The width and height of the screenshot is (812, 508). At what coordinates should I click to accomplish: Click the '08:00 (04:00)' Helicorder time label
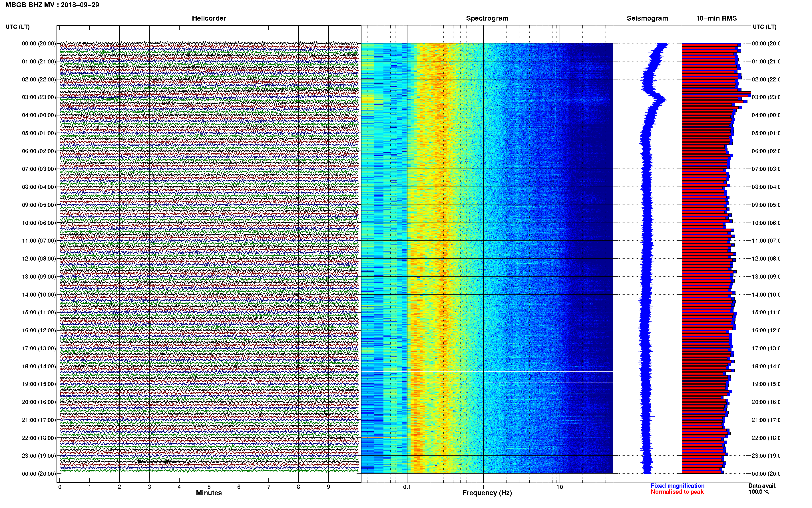click(x=39, y=187)
